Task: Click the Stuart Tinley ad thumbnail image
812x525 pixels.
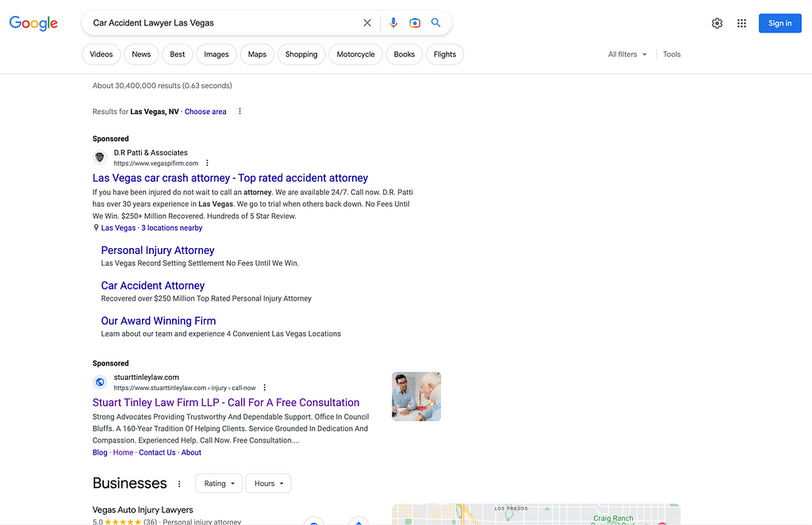Action: click(x=416, y=397)
